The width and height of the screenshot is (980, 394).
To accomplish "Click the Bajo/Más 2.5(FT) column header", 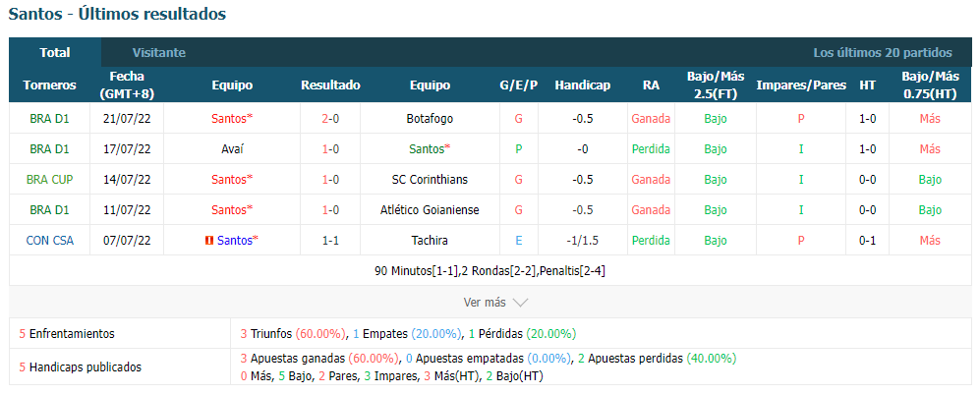I will 716,84.
